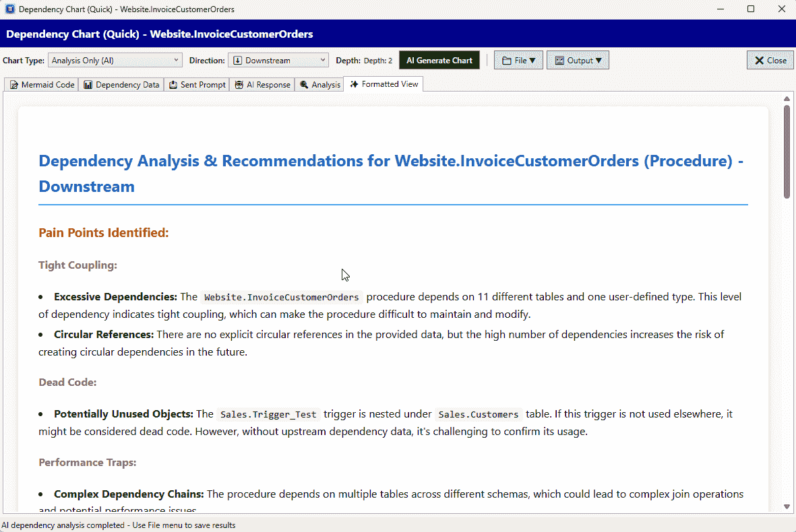The width and height of the screenshot is (796, 532).
Task: Open the Mermaid Code tab
Action: pos(42,85)
